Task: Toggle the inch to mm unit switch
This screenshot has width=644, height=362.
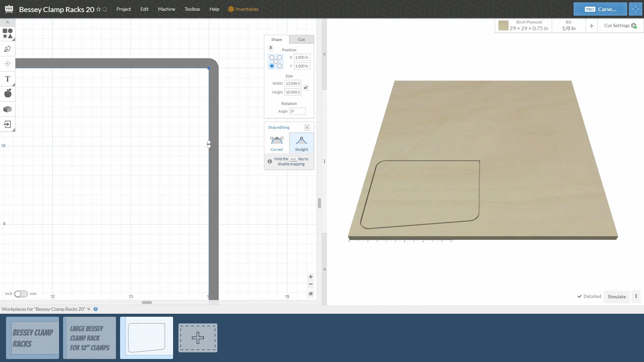Action: [x=21, y=294]
